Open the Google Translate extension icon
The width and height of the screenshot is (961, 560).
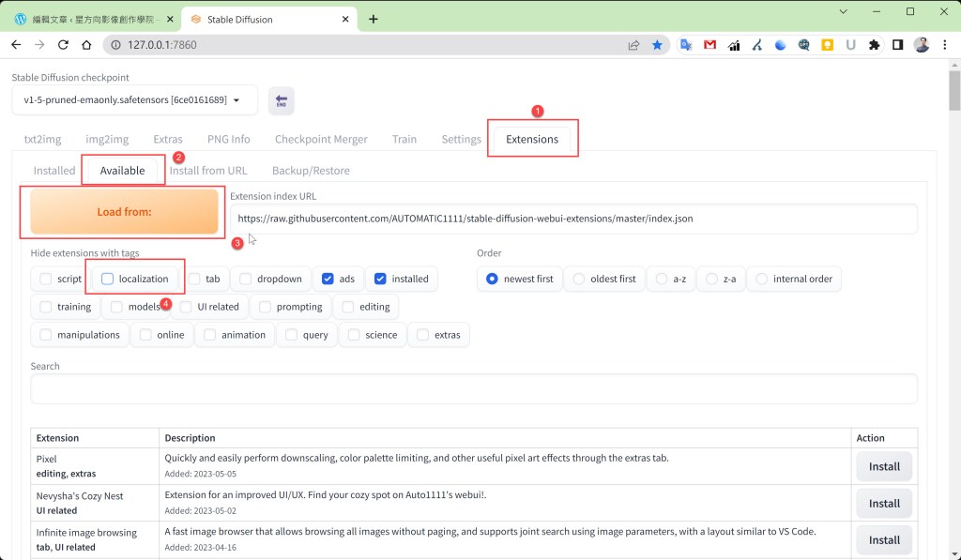[x=686, y=44]
